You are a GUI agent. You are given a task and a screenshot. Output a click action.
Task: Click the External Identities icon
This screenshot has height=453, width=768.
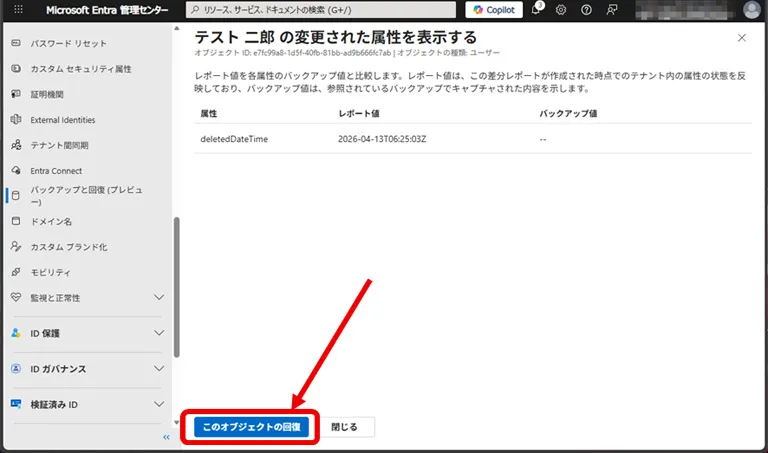point(16,119)
